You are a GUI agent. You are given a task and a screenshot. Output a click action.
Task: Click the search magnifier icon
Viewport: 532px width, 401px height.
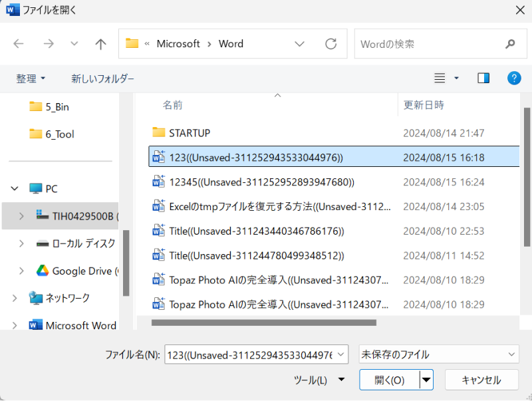[x=510, y=44]
